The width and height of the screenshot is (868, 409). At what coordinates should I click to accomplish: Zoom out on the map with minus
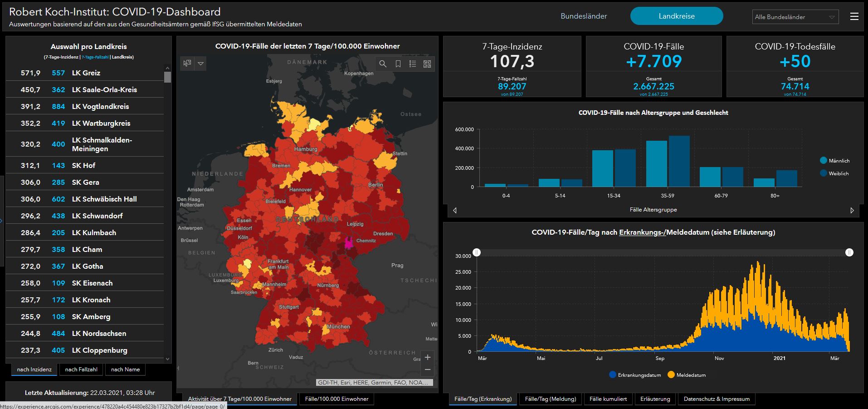tap(427, 370)
